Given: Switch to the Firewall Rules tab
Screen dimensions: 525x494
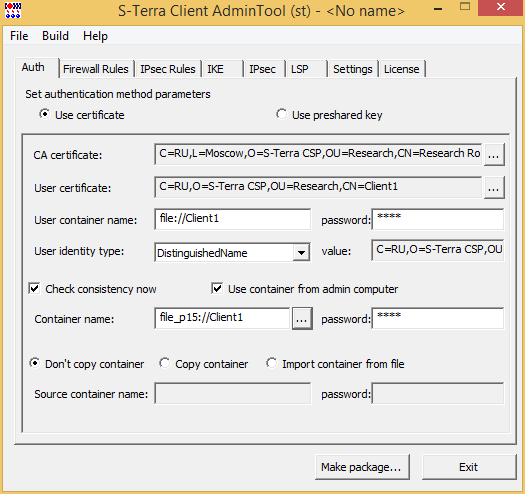Looking at the screenshot, I should pyautogui.click(x=96, y=69).
